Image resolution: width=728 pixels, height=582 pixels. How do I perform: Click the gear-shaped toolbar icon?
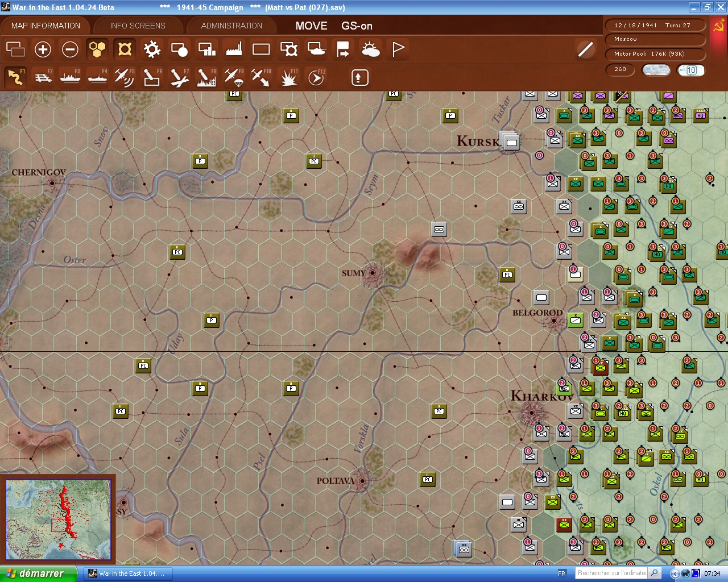click(152, 49)
